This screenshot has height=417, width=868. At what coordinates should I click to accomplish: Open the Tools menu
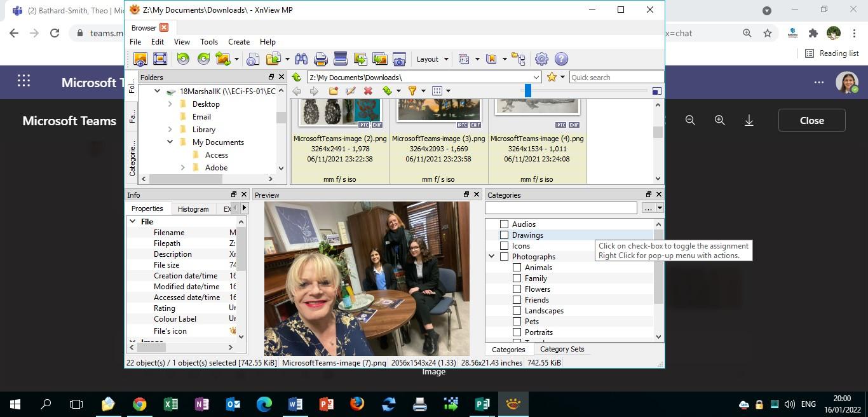click(208, 42)
